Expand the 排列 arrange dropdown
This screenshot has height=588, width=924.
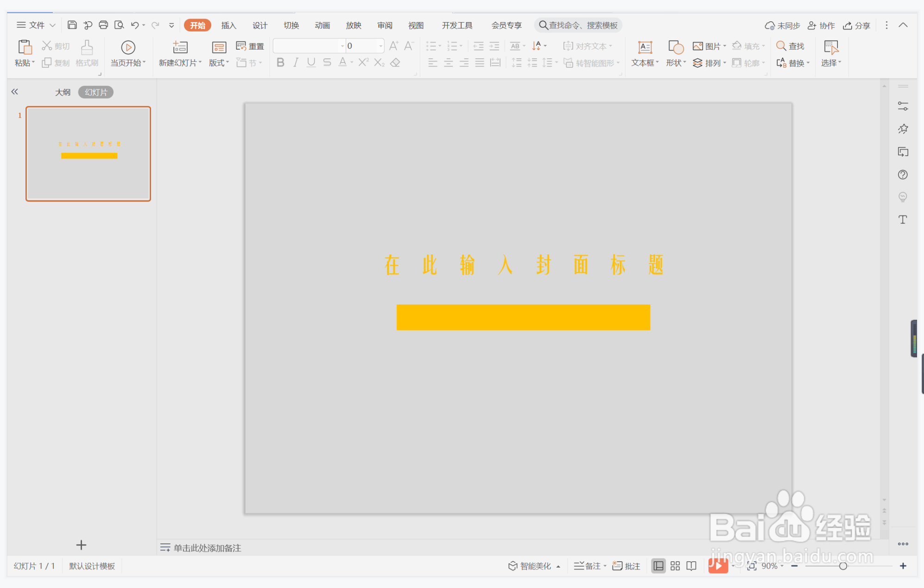tap(725, 63)
